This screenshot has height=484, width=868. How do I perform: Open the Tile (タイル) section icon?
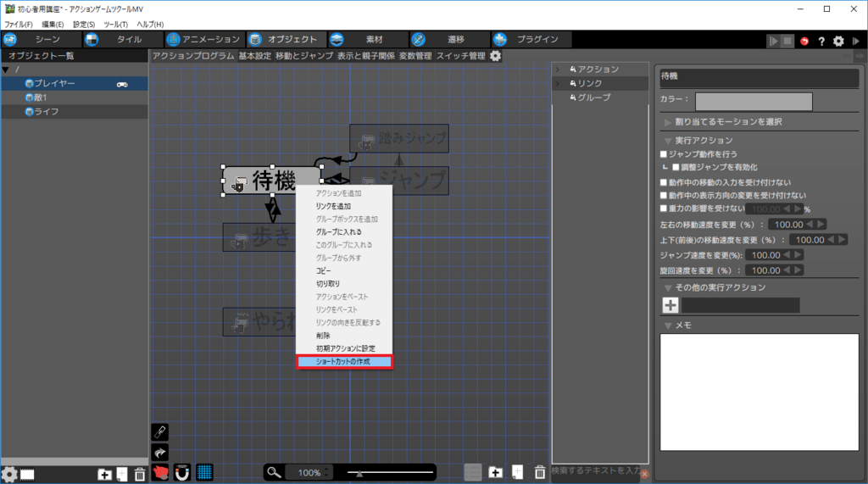(x=92, y=39)
